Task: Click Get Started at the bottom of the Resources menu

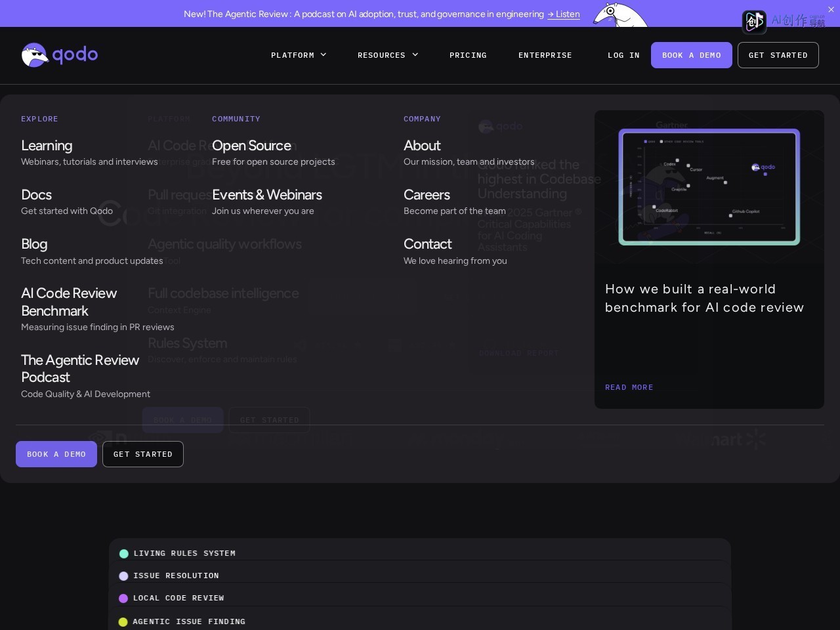Action: (x=143, y=454)
